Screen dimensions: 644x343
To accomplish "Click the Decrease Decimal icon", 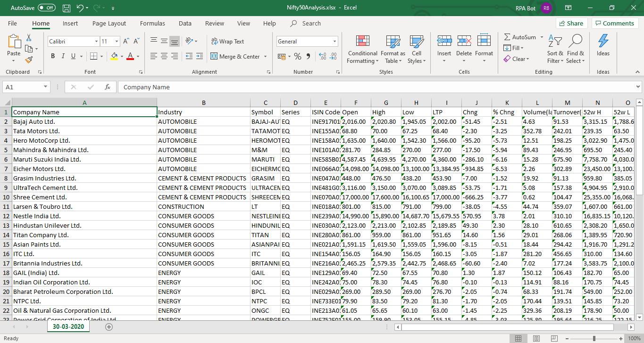I will 333,56.
